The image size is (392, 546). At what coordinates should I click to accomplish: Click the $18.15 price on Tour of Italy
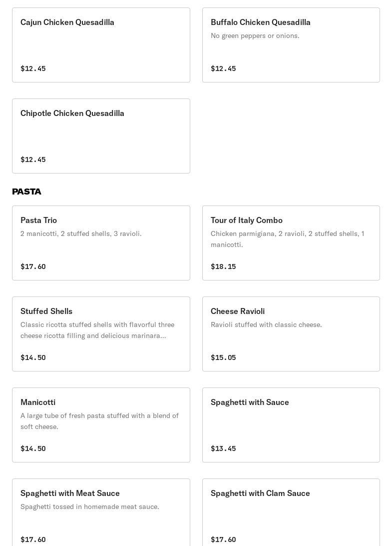tap(223, 266)
